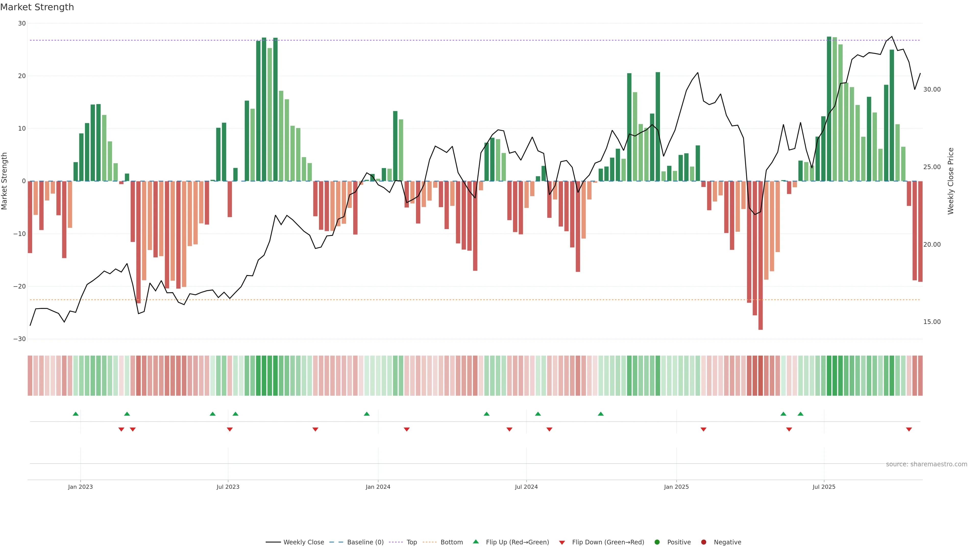
Task: Click the Weekly Close Price axis title
Action: click(x=951, y=181)
